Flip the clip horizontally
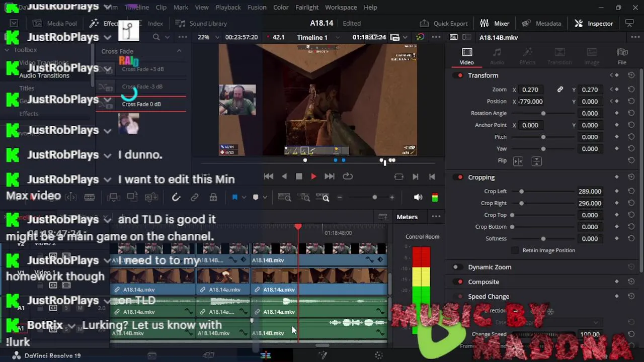644x362 pixels. (518, 161)
